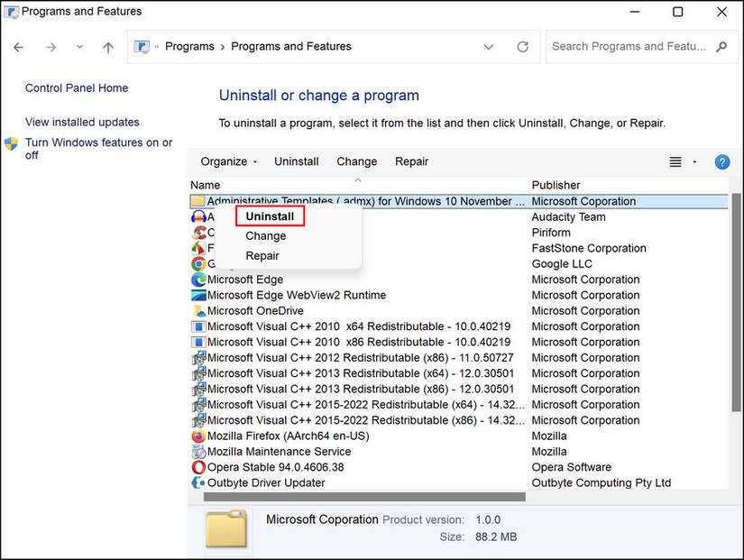Click the horizontal scrollbar below the program list
This screenshot has height=560, width=744.
361,496
